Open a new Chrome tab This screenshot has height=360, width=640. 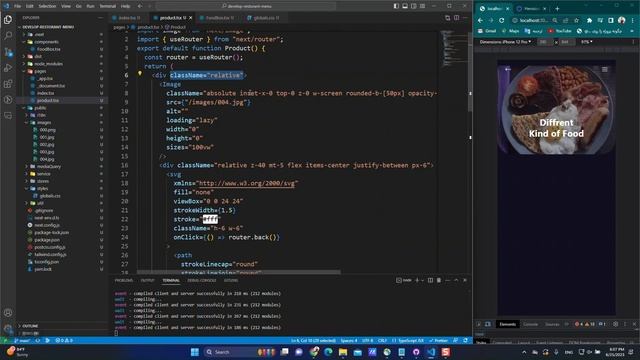[x=557, y=9]
